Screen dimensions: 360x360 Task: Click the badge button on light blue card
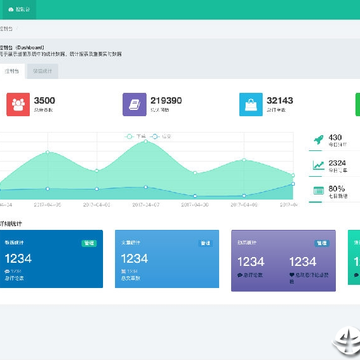coord(205,243)
